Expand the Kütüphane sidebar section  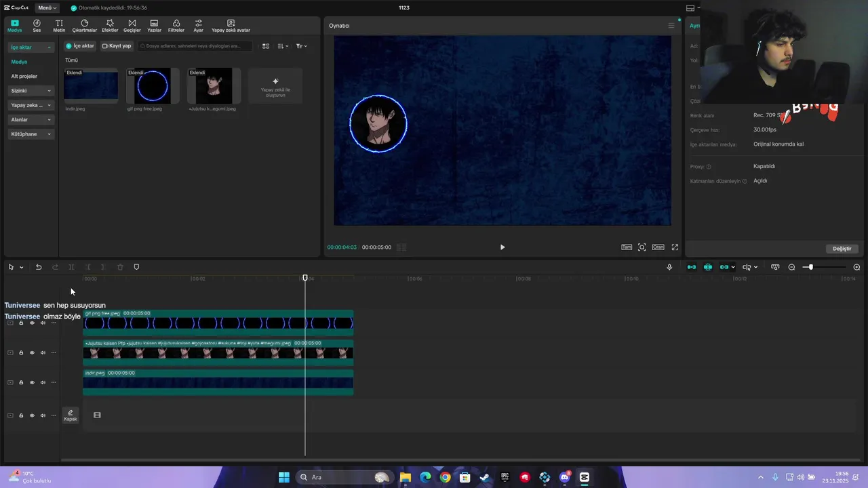pyautogui.click(x=31, y=134)
